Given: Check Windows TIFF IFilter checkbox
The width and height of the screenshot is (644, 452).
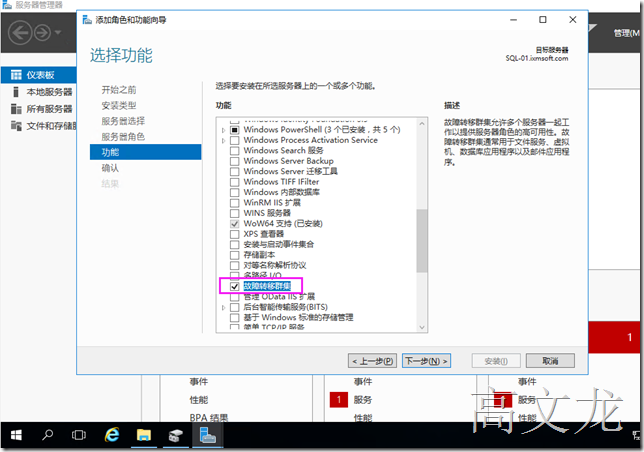Looking at the screenshot, I should pyautogui.click(x=235, y=182).
